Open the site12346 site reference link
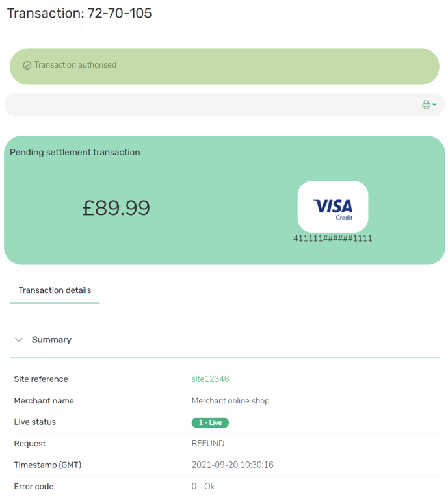 [210, 379]
